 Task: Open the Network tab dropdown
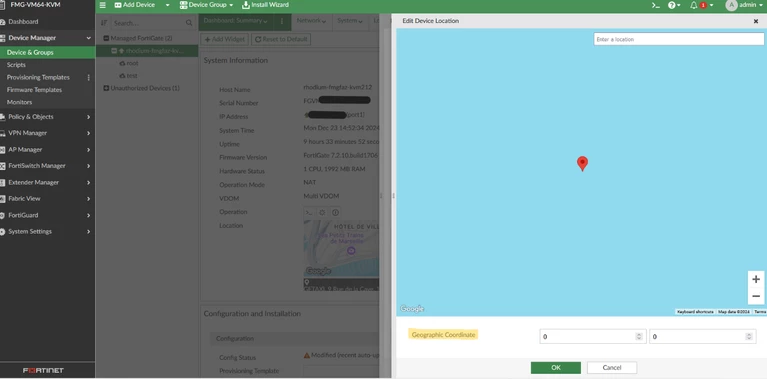pos(312,21)
